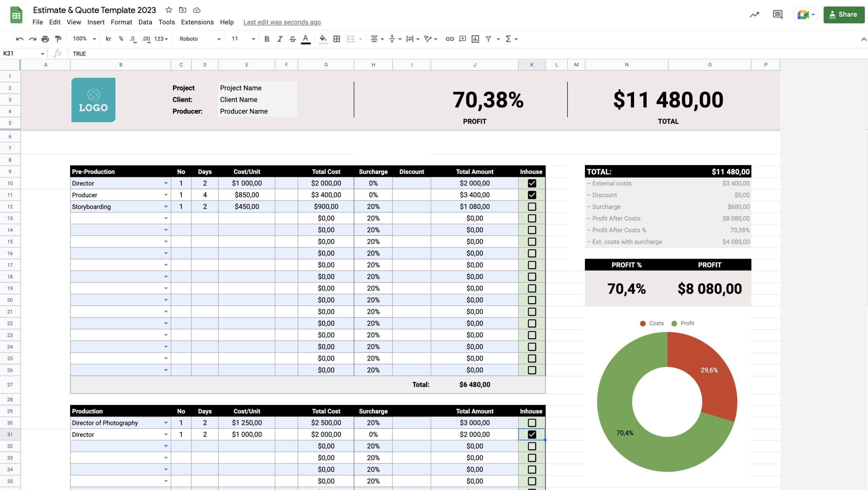The height and width of the screenshot is (490, 868).
Task: Open the Format menu
Action: 121,22
